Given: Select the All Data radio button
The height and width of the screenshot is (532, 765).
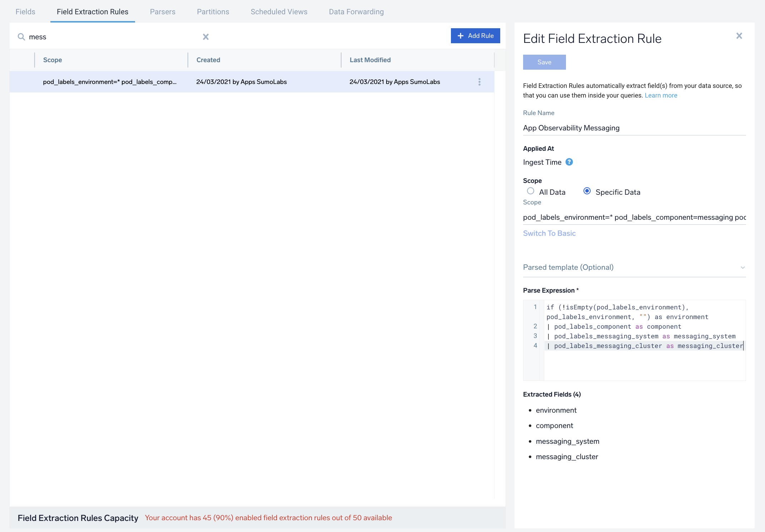Looking at the screenshot, I should point(529,192).
